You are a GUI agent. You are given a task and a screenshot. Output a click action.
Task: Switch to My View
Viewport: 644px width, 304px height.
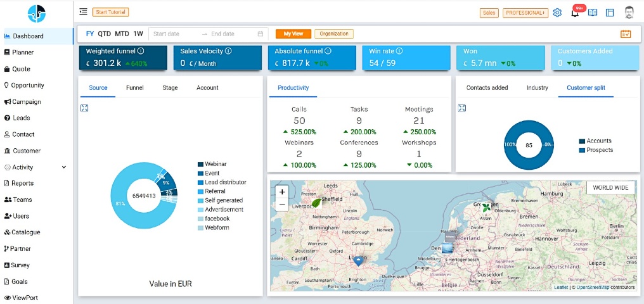click(x=293, y=34)
